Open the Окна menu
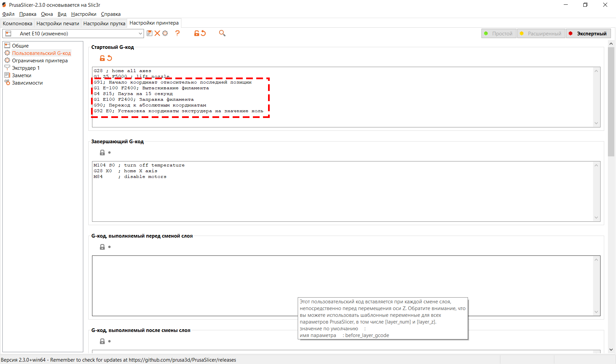The image size is (616, 364). (47, 14)
